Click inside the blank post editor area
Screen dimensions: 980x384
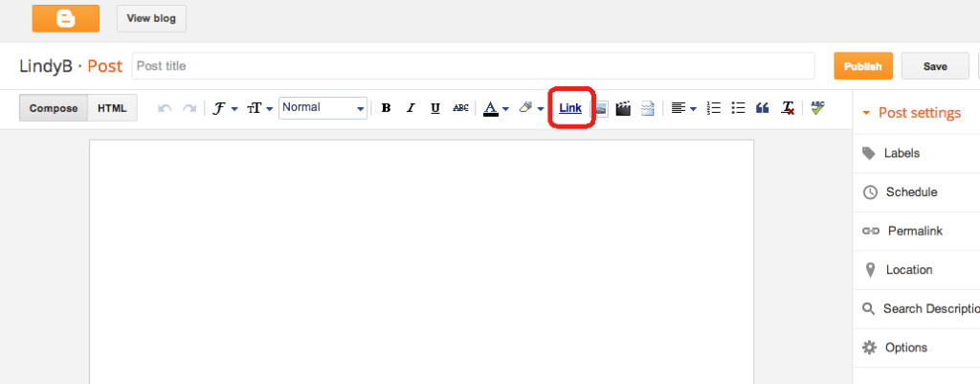[x=421, y=262]
